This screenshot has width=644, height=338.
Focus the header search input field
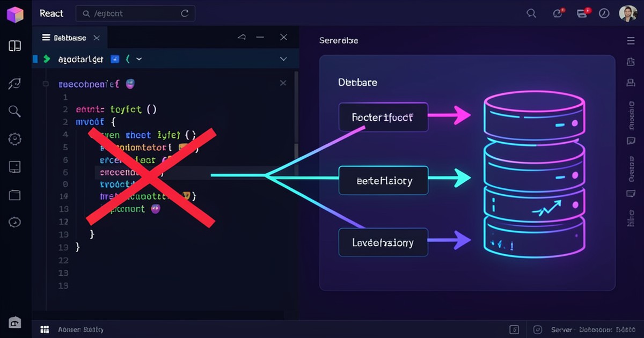click(x=135, y=14)
